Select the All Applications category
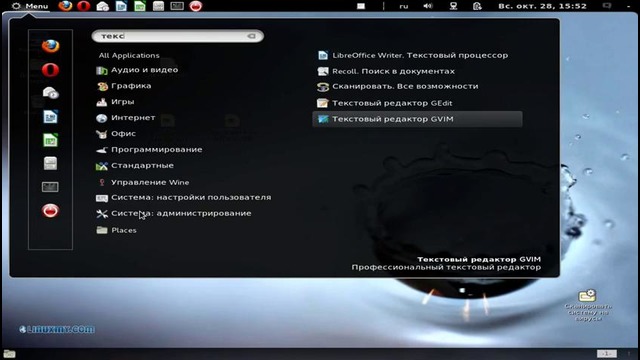The image size is (640, 360). (129, 55)
